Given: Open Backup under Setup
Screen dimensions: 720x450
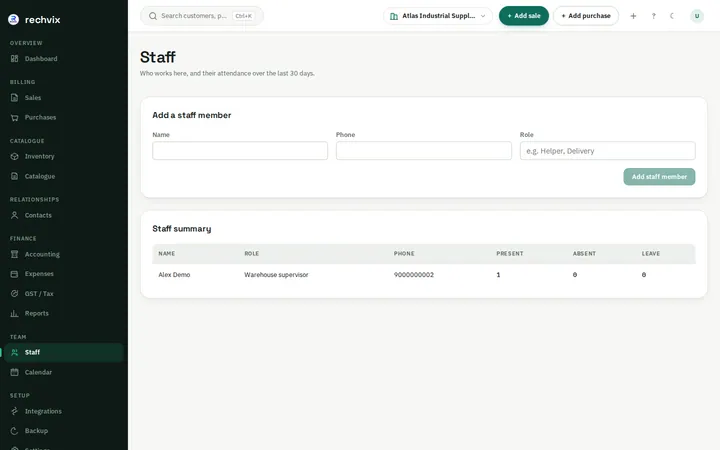Looking at the screenshot, I should [63, 431].
